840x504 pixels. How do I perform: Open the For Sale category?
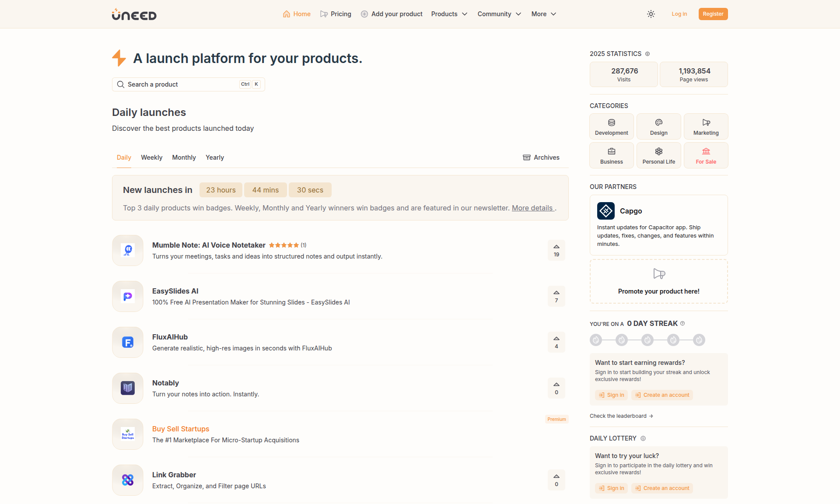[x=706, y=155]
